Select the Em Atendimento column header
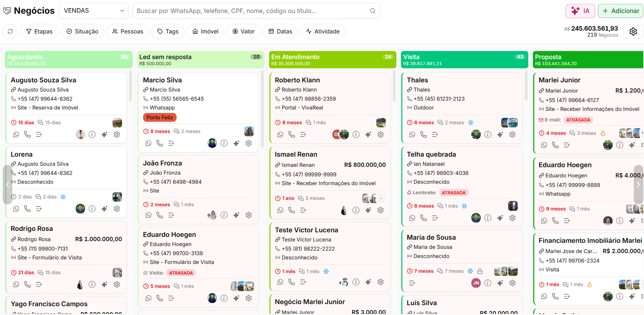This screenshot has height=315, width=644. 332,59
